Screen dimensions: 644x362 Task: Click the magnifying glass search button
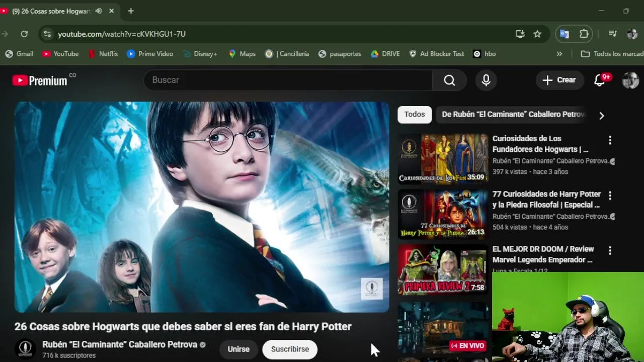coord(449,80)
